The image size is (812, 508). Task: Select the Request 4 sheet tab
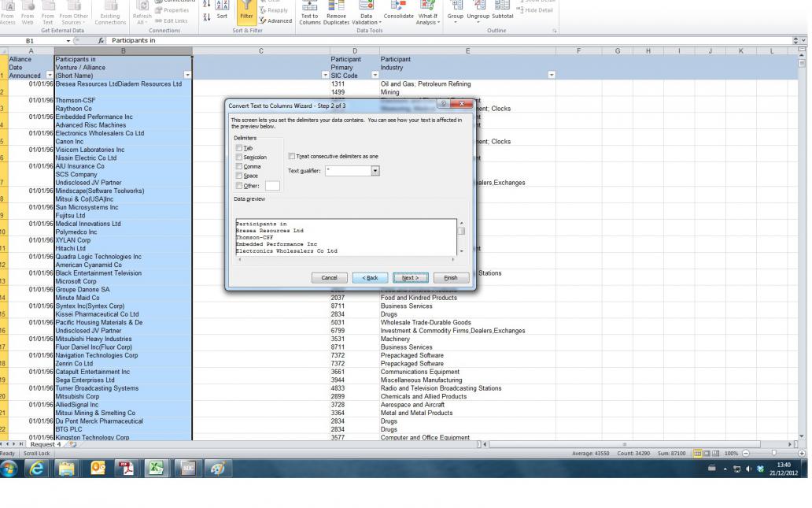46,444
